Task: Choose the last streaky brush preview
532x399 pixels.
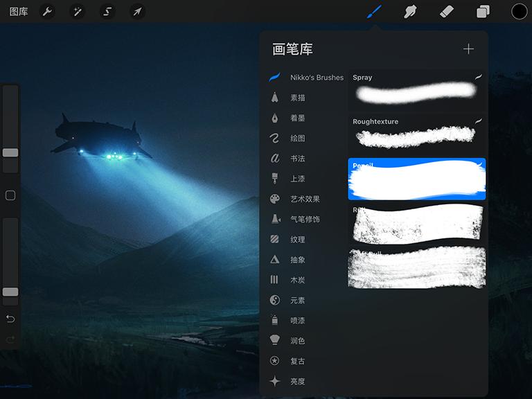Action: [x=417, y=267]
